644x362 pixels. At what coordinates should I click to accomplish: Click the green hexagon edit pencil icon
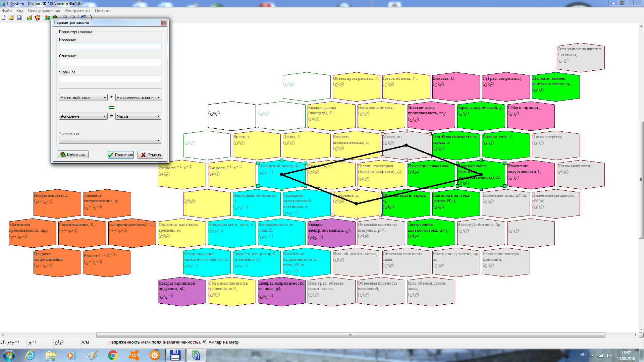(x=30, y=17)
